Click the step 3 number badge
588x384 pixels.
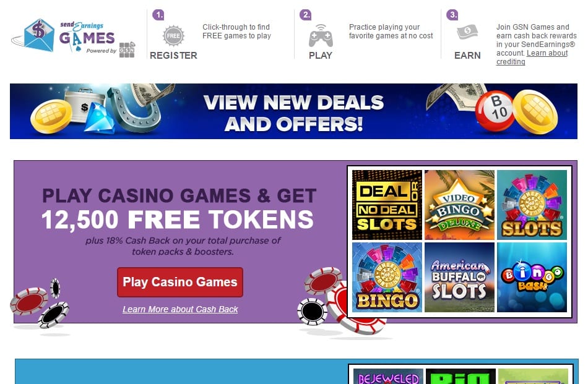452,15
